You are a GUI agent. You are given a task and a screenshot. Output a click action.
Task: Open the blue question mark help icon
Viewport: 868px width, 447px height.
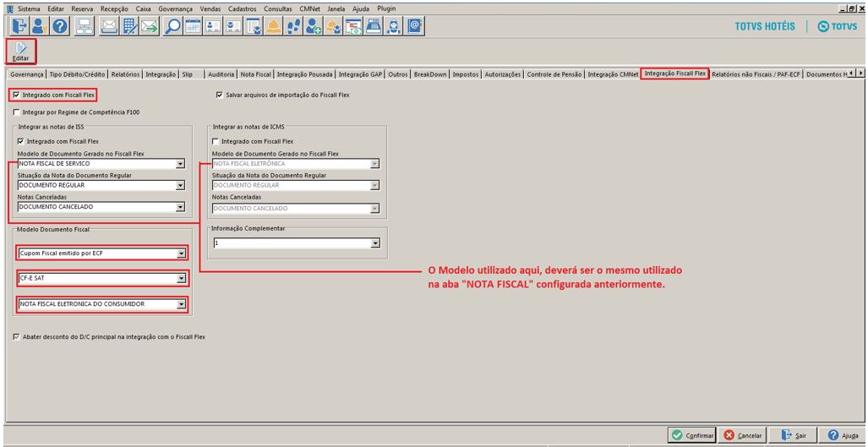[x=60, y=26]
